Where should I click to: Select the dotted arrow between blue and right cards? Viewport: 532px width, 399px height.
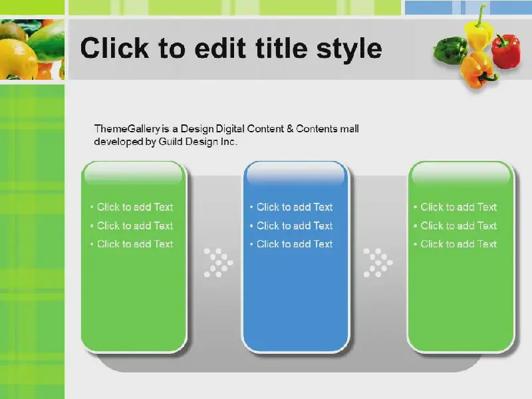click(378, 263)
